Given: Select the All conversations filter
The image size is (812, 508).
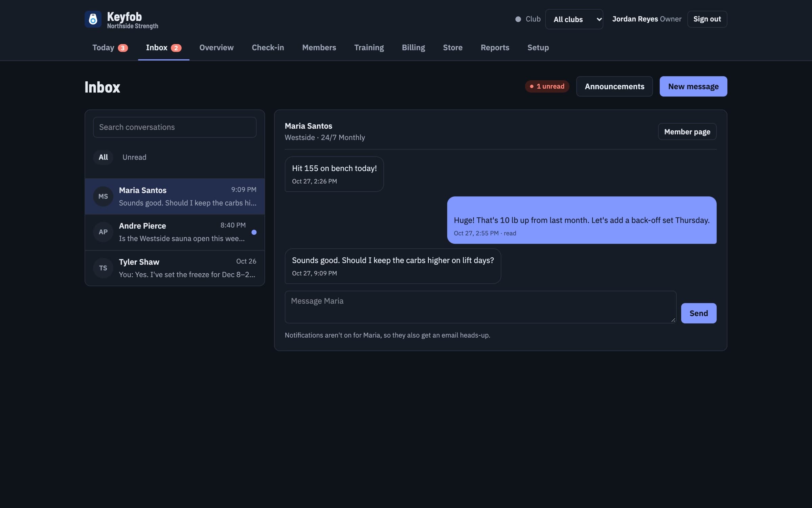Looking at the screenshot, I should tap(103, 157).
